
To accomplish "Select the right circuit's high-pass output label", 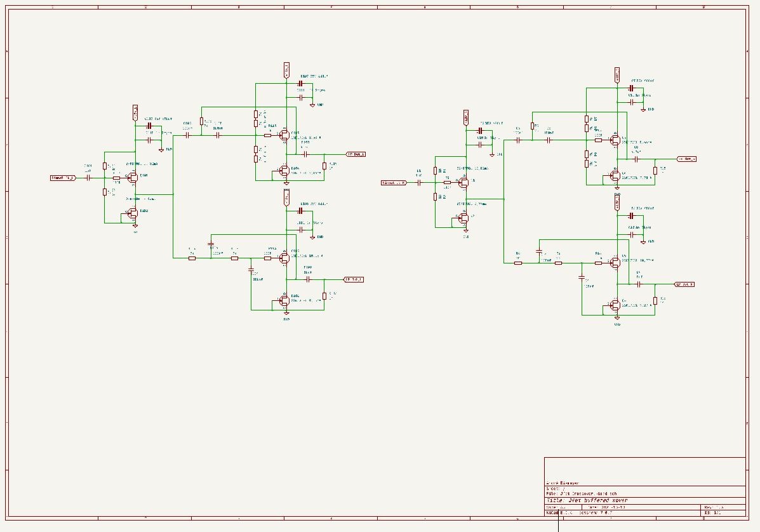I will [686, 159].
